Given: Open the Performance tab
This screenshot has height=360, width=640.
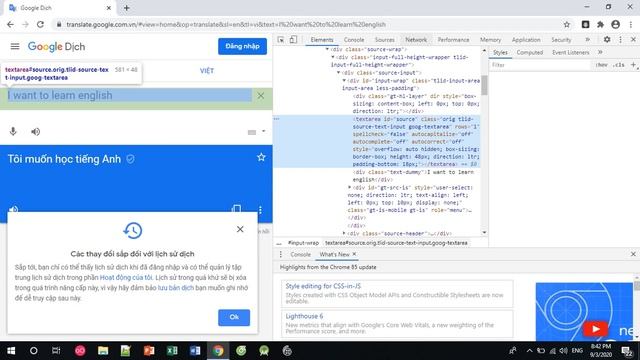Looking at the screenshot, I should [453, 40].
